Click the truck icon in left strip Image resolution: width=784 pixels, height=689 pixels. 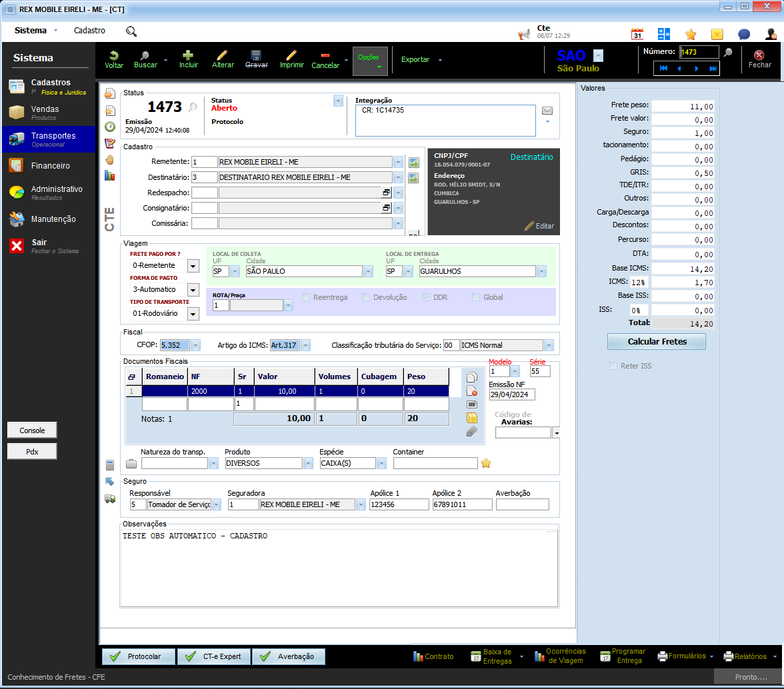coord(110,498)
